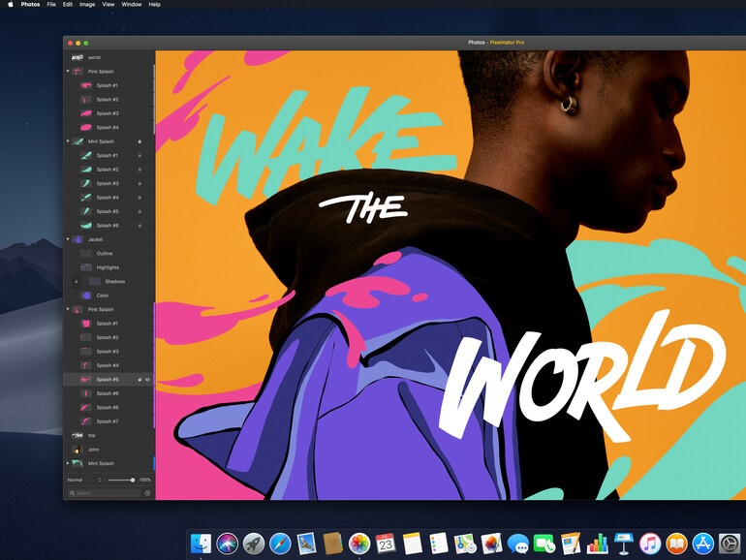Select the world layer thumbnail

(78, 57)
